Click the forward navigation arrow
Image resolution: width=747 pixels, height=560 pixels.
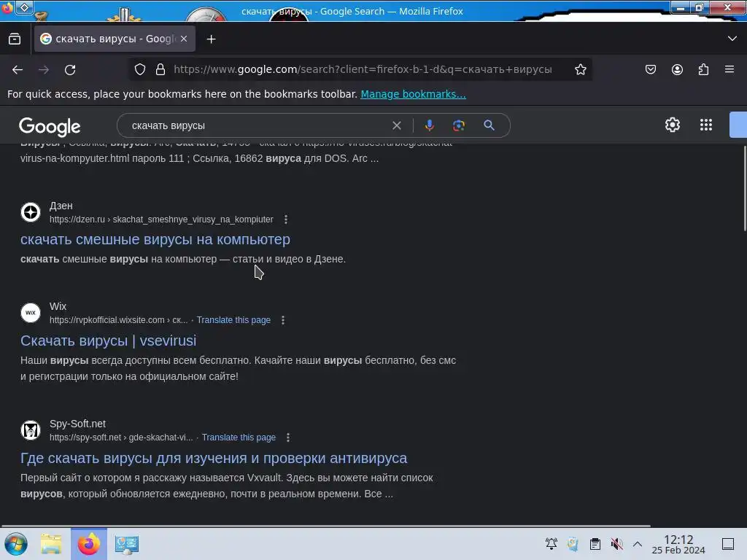(44, 70)
